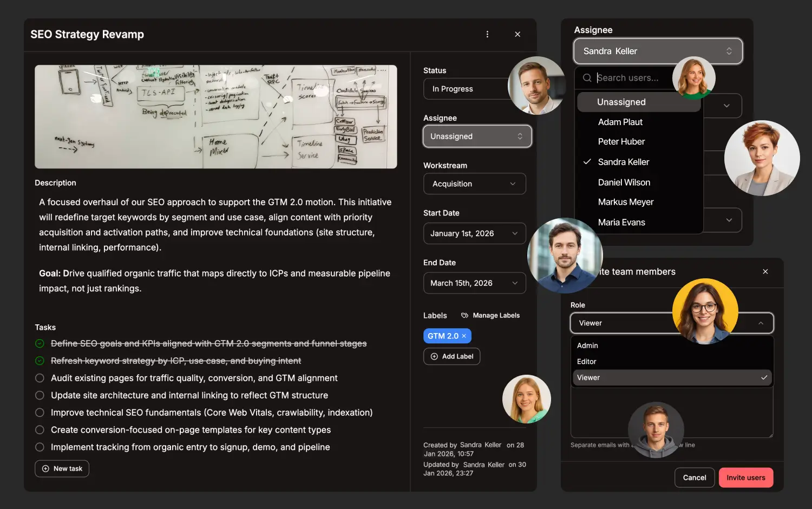Image resolution: width=812 pixels, height=509 pixels.
Task: Dismiss the invite team members dialog with its X
Action: [765, 271]
